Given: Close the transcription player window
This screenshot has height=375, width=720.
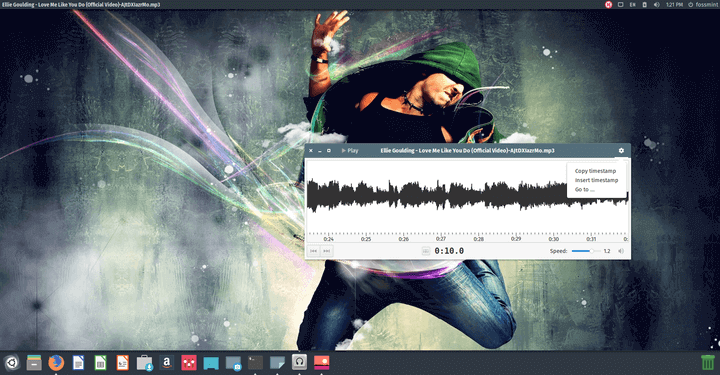Looking at the screenshot, I should (x=311, y=151).
